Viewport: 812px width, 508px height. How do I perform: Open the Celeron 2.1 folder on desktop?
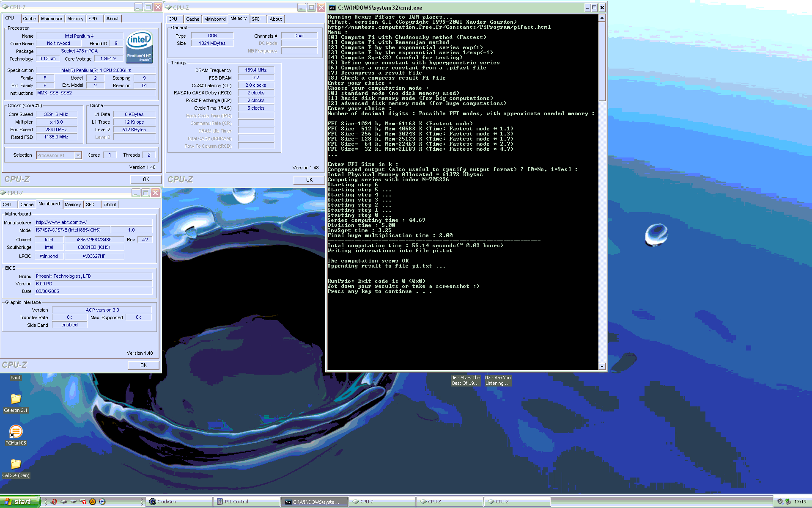[x=16, y=403]
